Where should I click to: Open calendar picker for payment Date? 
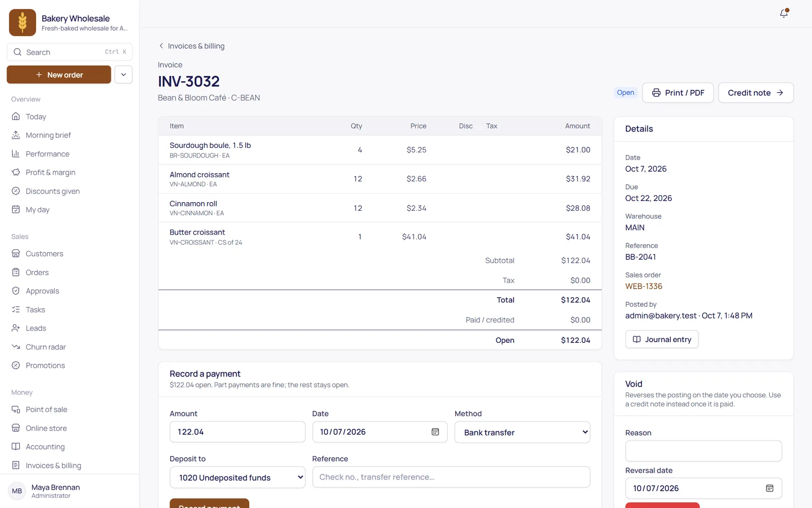coord(435,432)
